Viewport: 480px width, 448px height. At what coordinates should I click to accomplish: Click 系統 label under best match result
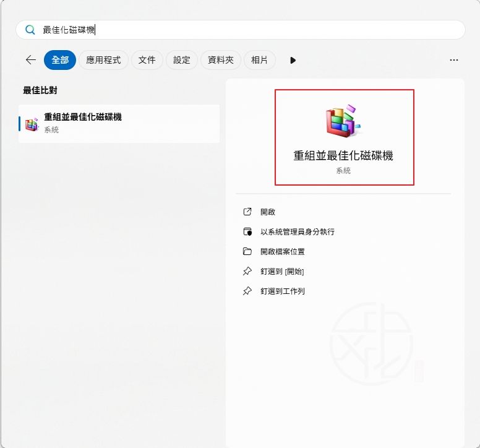51,130
